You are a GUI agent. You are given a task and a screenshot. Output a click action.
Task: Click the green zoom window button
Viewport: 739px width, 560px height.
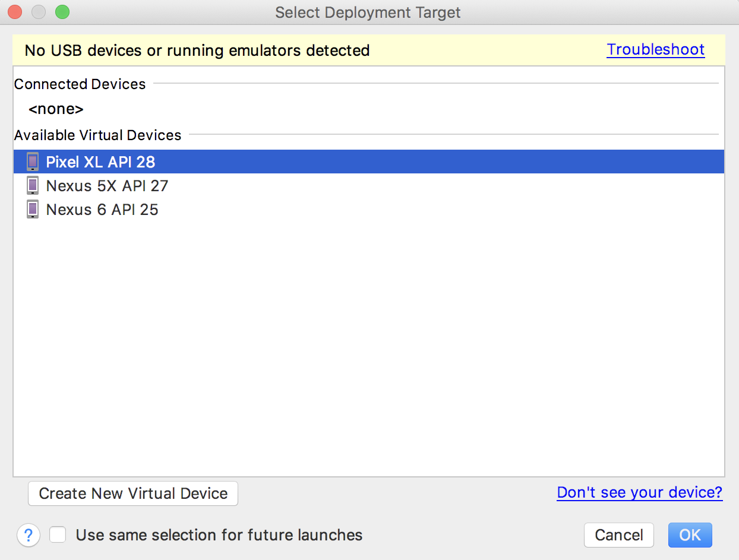tap(62, 12)
